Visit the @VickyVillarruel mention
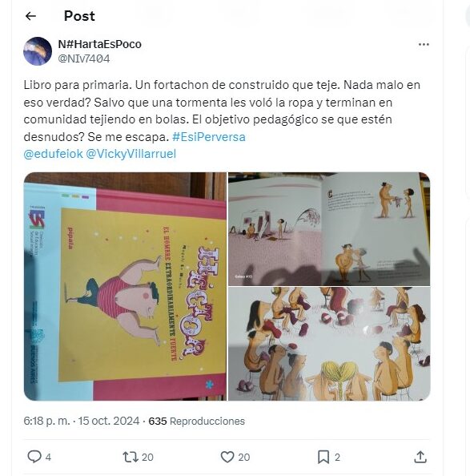The width and height of the screenshot is (470, 476). (x=131, y=154)
